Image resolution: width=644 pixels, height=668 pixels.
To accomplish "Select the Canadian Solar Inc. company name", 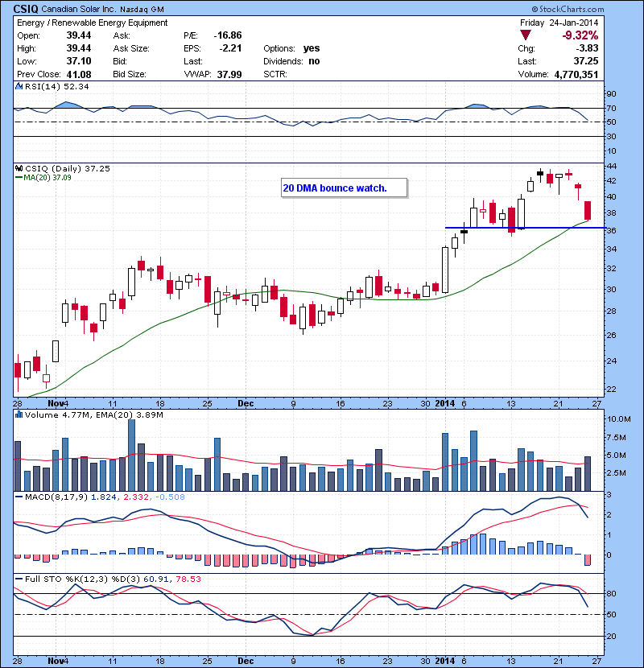I will [78, 9].
